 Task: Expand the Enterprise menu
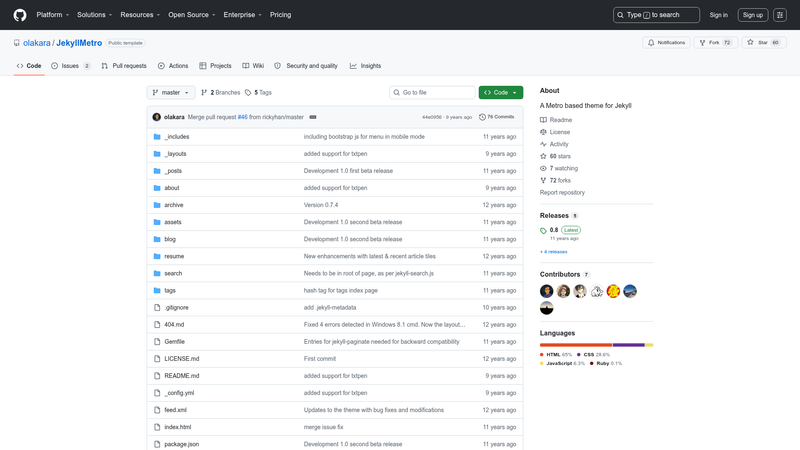click(x=242, y=15)
